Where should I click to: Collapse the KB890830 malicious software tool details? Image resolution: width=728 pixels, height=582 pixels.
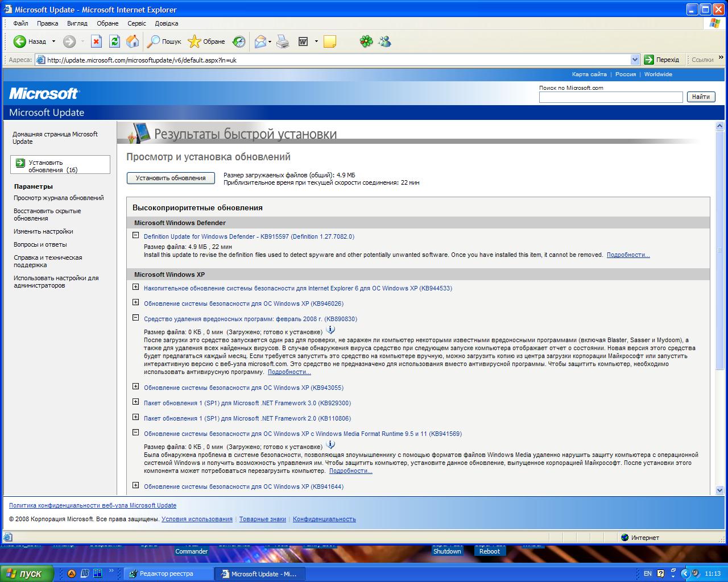point(135,318)
